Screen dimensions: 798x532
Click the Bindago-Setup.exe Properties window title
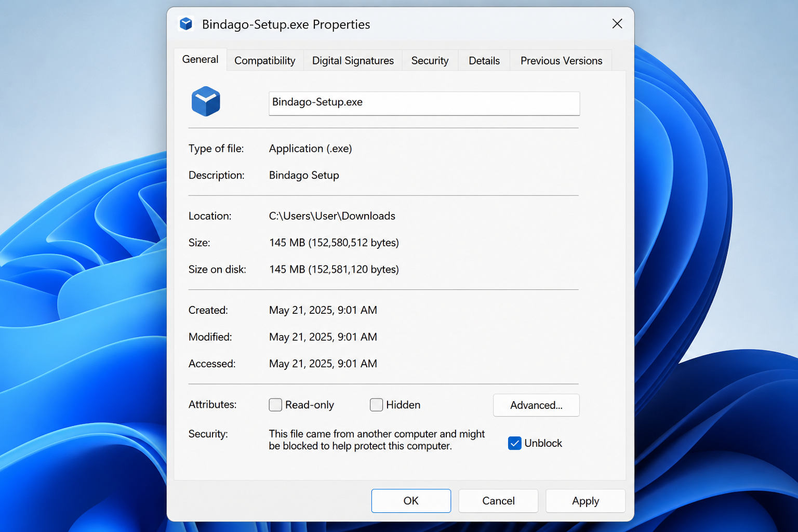pos(286,24)
